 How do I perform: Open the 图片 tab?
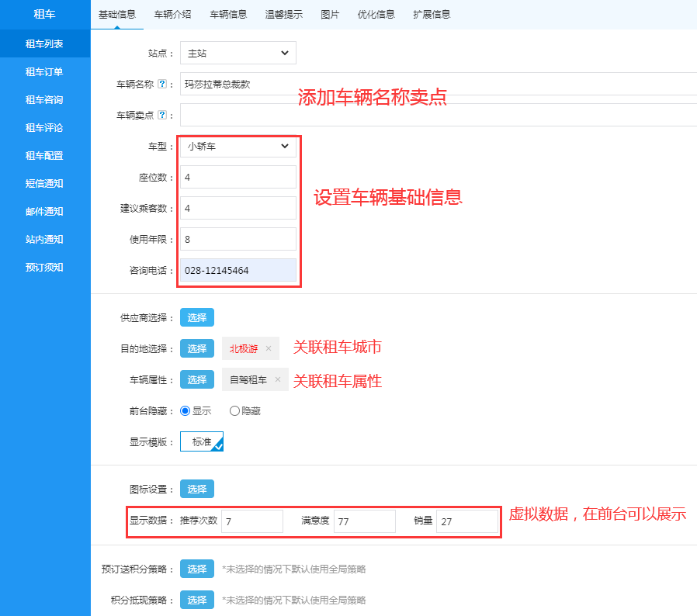(330, 14)
